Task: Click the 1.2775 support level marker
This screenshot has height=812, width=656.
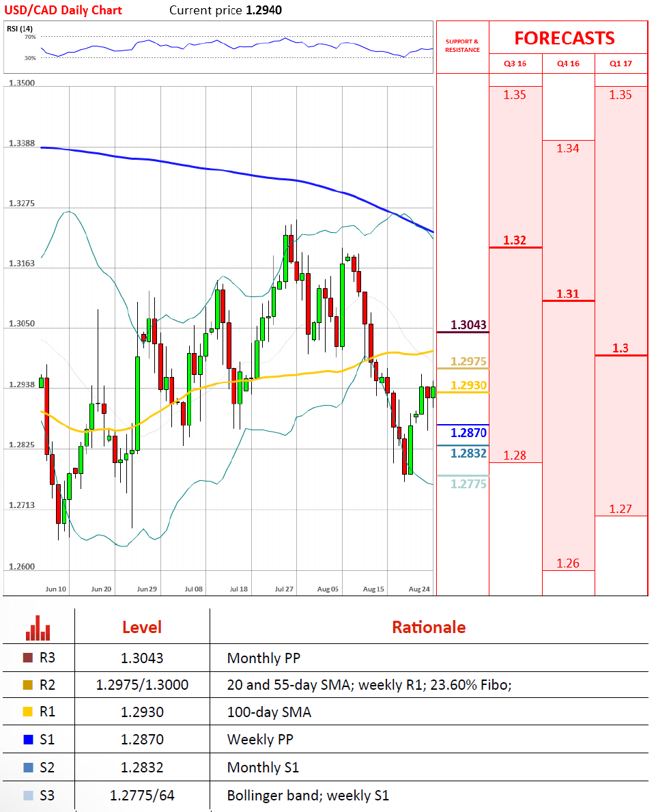Action: pyautogui.click(x=468, y=484)
